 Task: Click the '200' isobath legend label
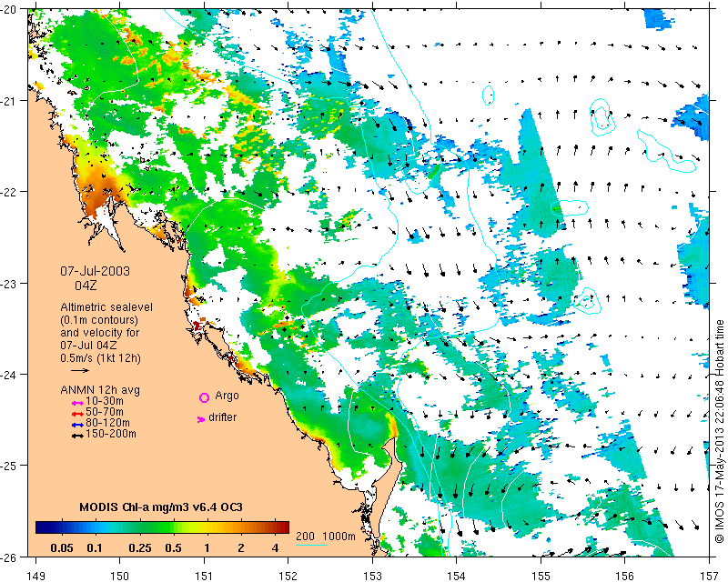305,536
